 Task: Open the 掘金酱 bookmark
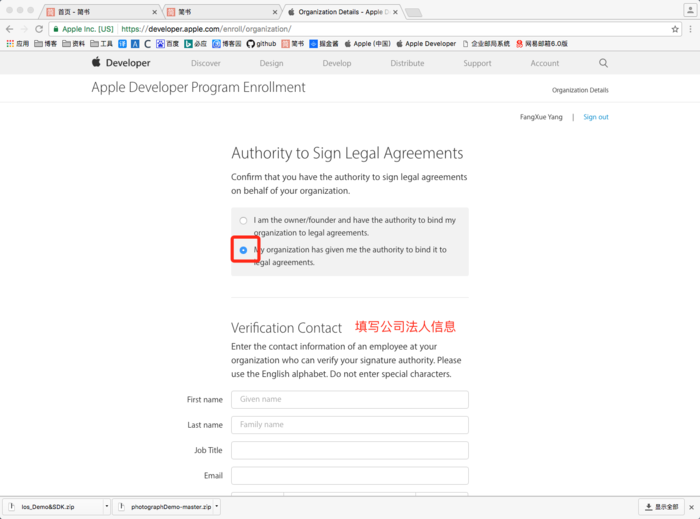[324, 44]
